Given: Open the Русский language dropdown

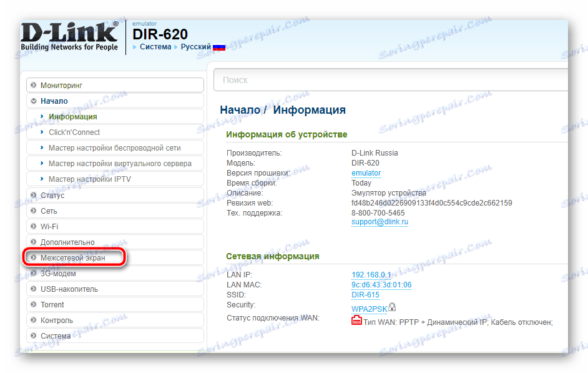Looking at the screenshot, I should tap(196, 47).
